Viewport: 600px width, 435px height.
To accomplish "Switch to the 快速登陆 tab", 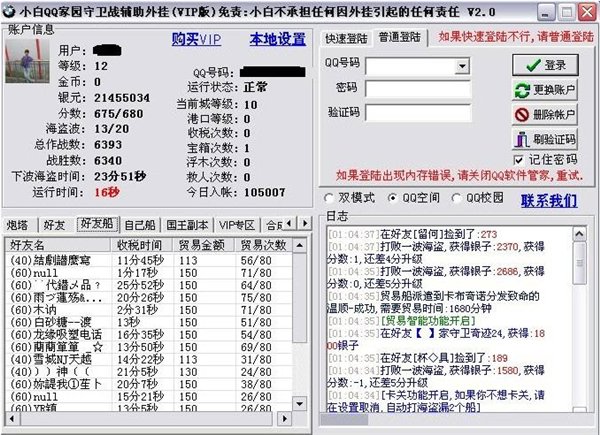I will [346, 38].
